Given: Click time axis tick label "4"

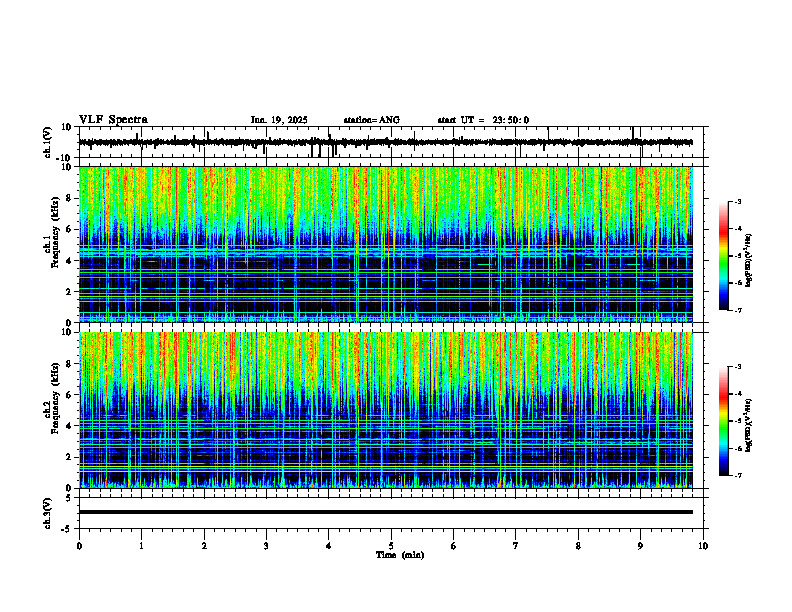Looking at the screenshot, I should [x=328, y=546].
